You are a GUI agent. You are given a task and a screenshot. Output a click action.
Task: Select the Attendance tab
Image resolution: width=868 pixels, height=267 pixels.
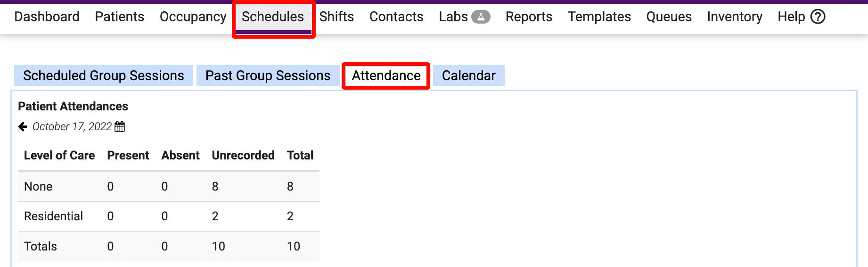point(386,75)
